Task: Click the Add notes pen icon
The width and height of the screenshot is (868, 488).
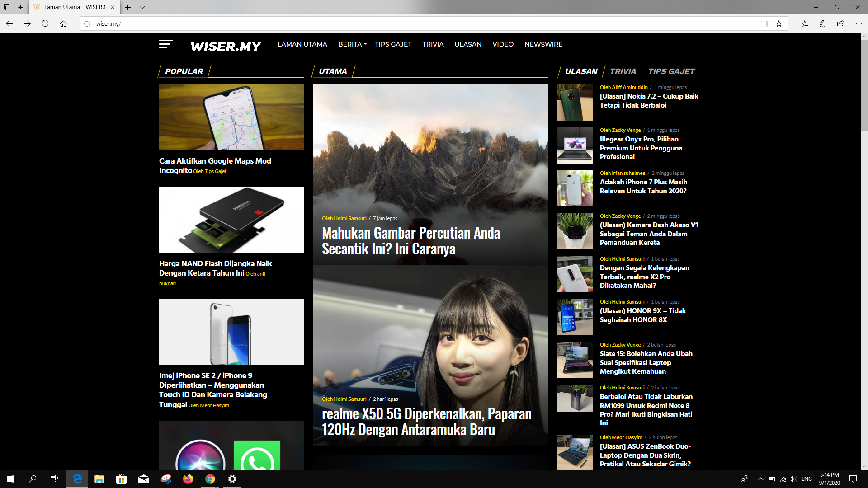Action: (823, 23)
